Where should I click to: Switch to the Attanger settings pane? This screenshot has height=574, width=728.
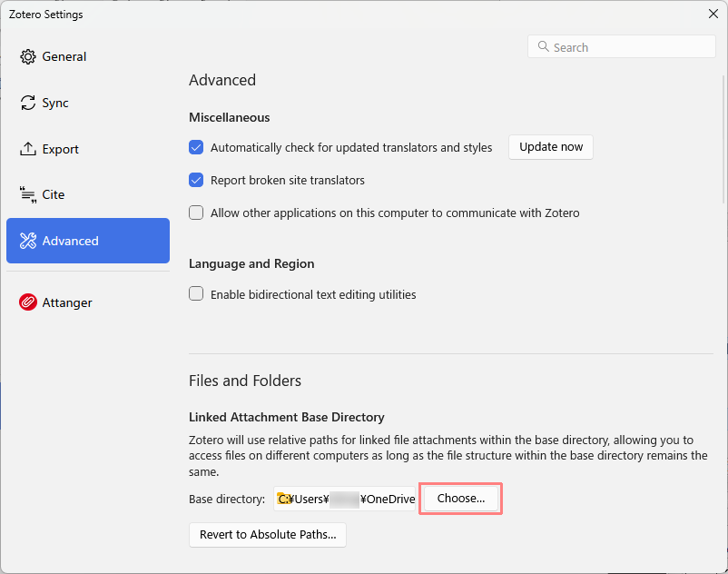(67, 302)
